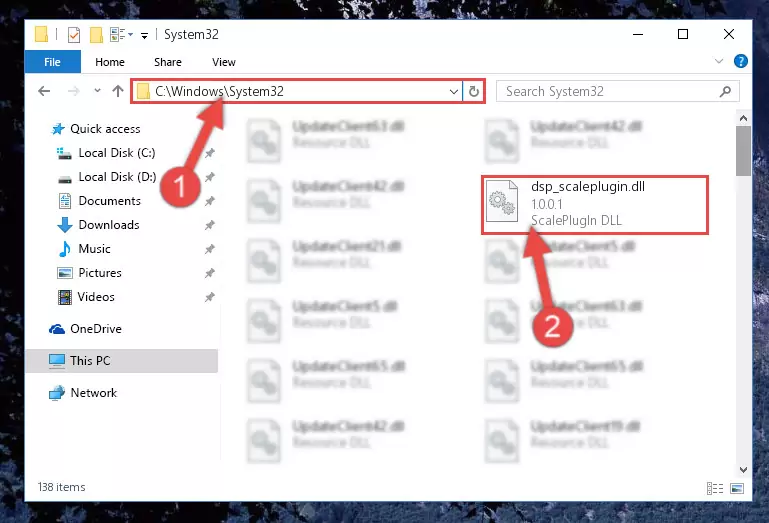769x523 pixels.
Task: Open the Recent locations dropdown arrow
Action: point(97,90)
